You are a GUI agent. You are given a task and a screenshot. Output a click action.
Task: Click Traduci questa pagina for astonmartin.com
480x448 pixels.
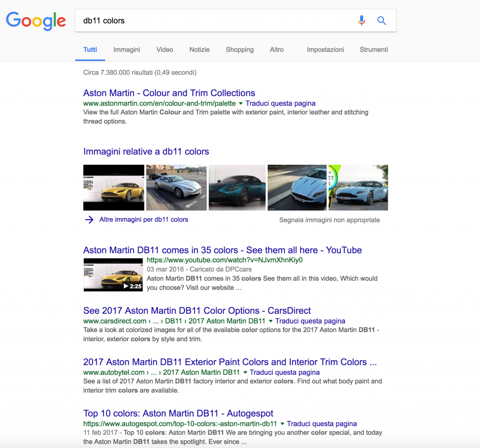(280, 104)
